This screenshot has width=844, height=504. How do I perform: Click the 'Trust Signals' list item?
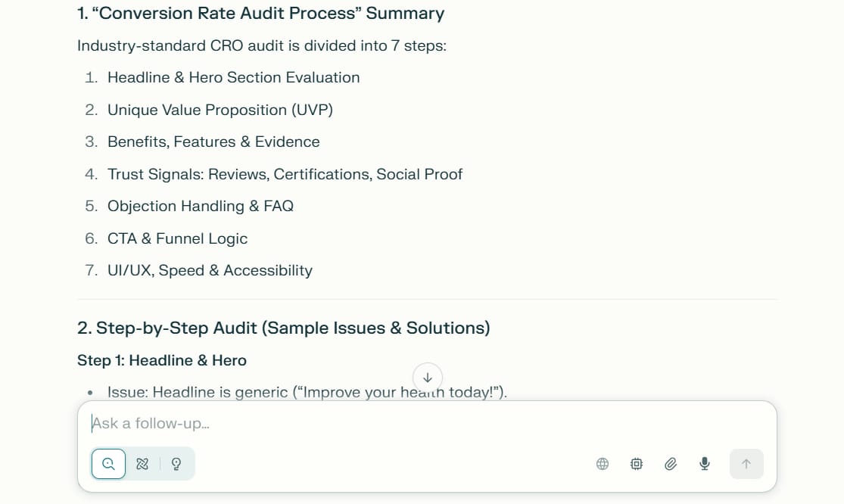285,174
